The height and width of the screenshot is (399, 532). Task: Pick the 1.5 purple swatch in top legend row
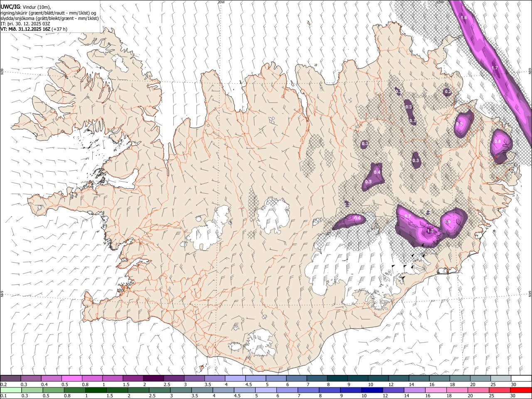(133, 379)
